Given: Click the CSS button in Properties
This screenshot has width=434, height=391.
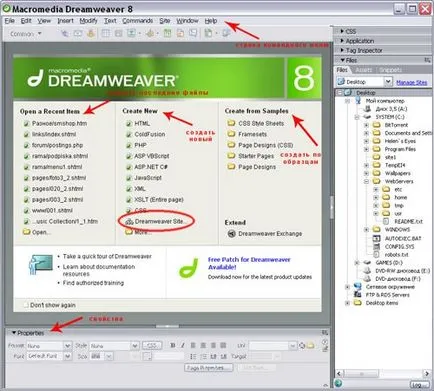Looking at the screenshot, I should pos(152,345).
